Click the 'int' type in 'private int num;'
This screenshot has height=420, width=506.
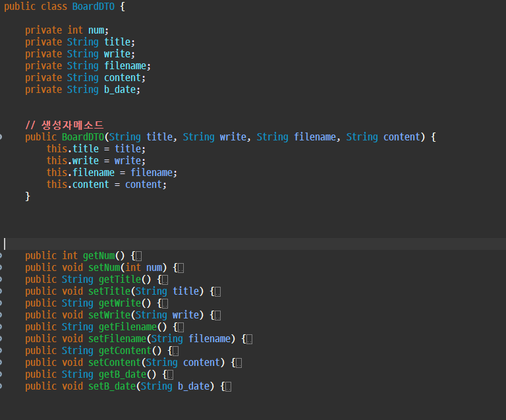[75, 30]
